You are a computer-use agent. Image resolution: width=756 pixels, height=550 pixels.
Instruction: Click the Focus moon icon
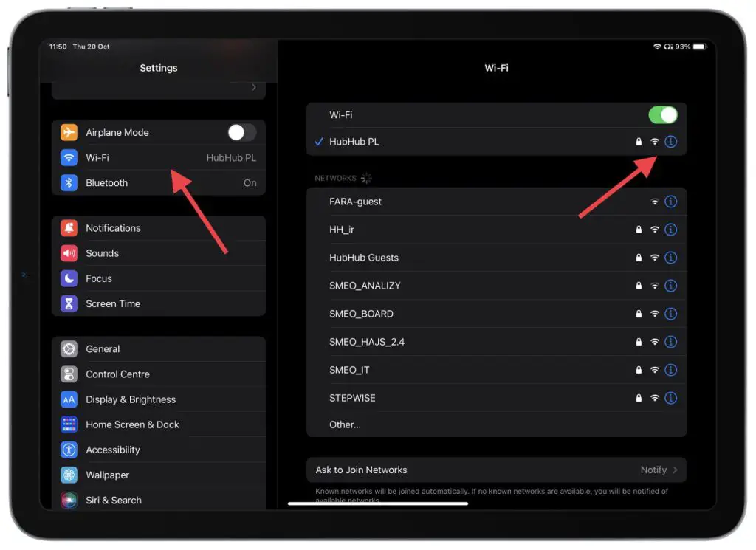[69, 278]
